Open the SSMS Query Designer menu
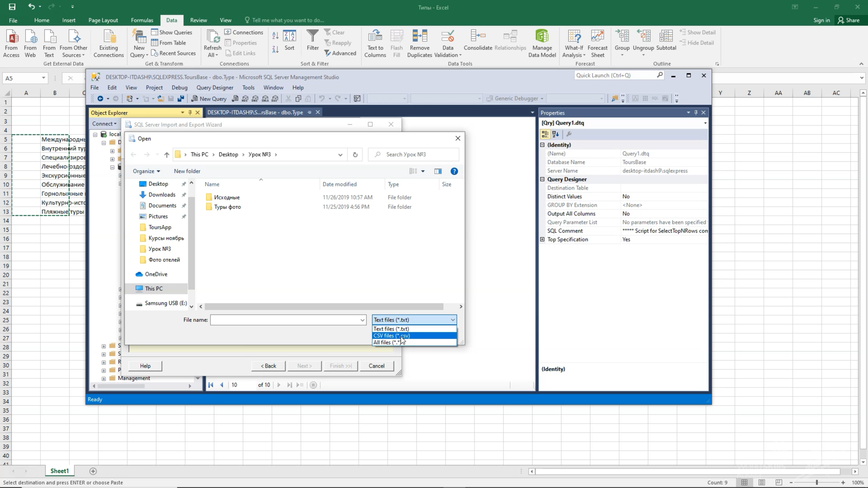The height and width of the screenshot is (488, 868). pos(214,88)
